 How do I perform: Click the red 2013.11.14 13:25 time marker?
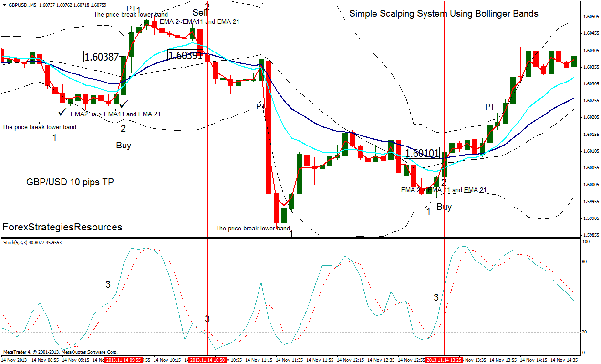444,360
